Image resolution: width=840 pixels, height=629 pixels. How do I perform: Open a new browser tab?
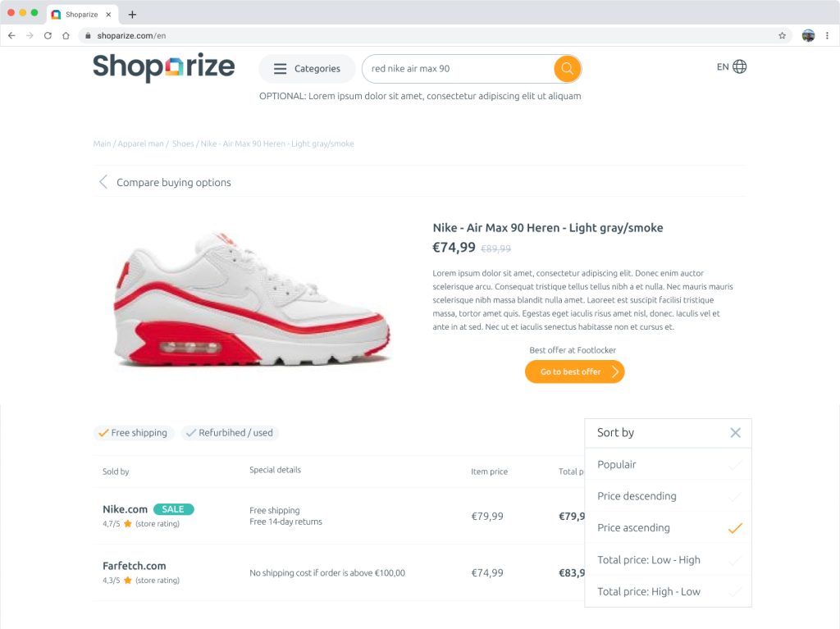(133, 15)
